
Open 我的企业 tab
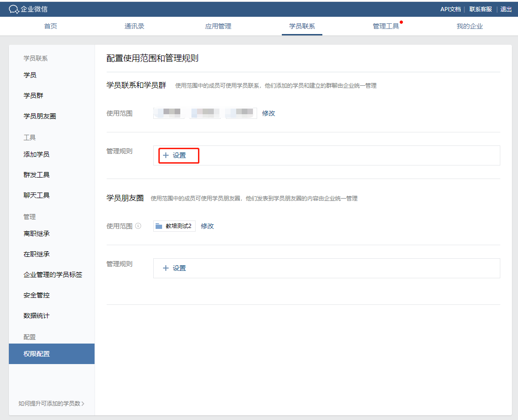click(470, 26)
